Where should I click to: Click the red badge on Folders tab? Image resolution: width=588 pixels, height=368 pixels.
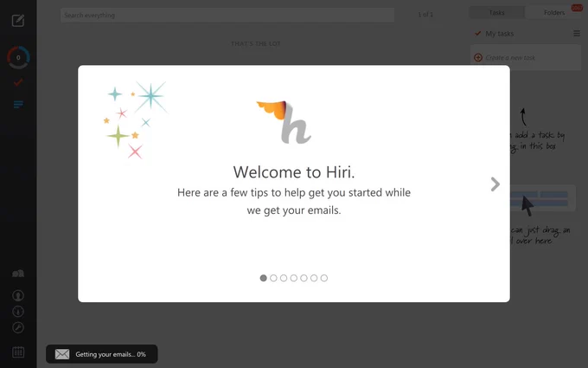point(577,8)
